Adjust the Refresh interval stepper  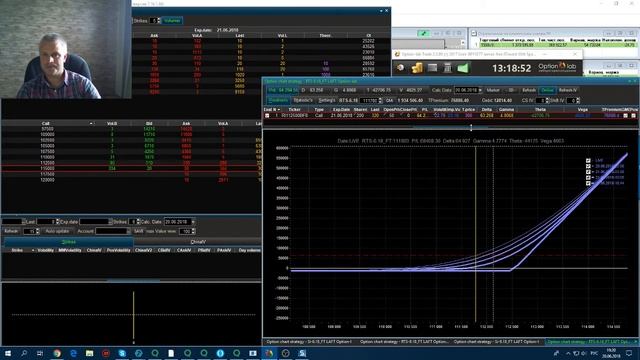tap(38, 231)
